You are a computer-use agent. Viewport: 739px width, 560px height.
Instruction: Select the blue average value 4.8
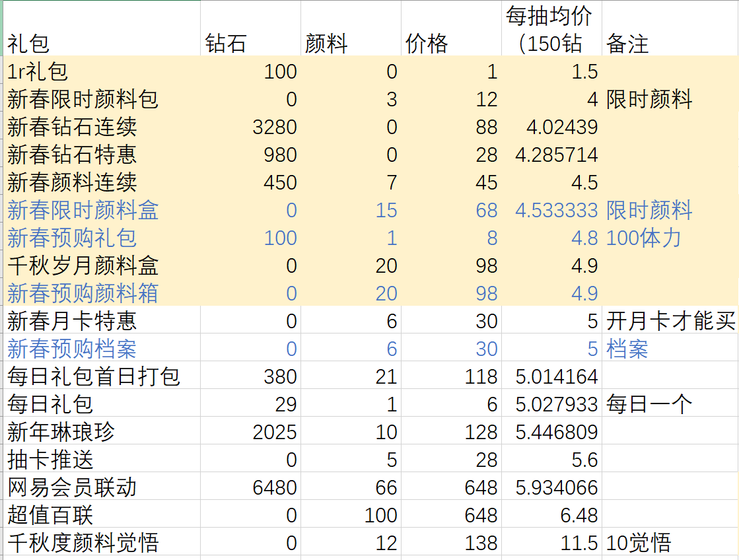point(584,238)
